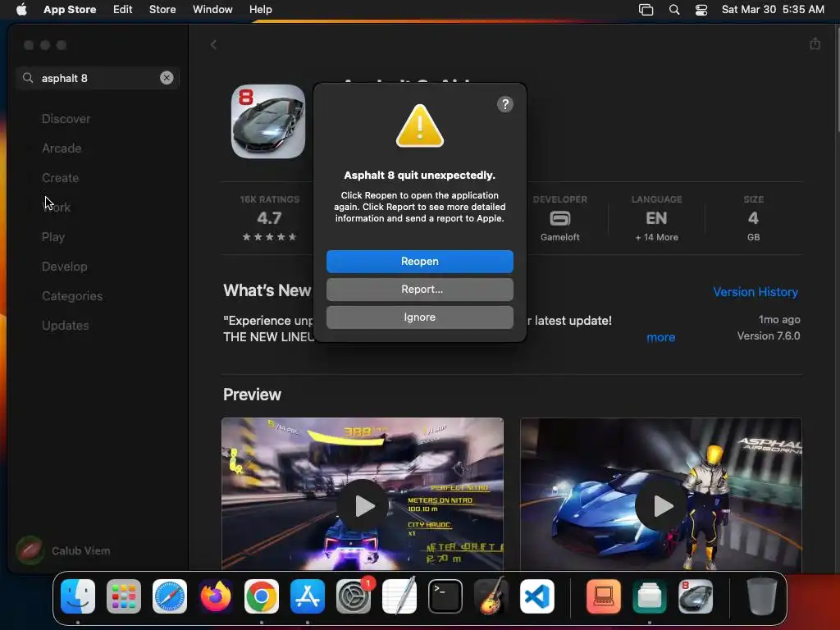Open Version History link
840x630 pixels.
click(756, 292)
